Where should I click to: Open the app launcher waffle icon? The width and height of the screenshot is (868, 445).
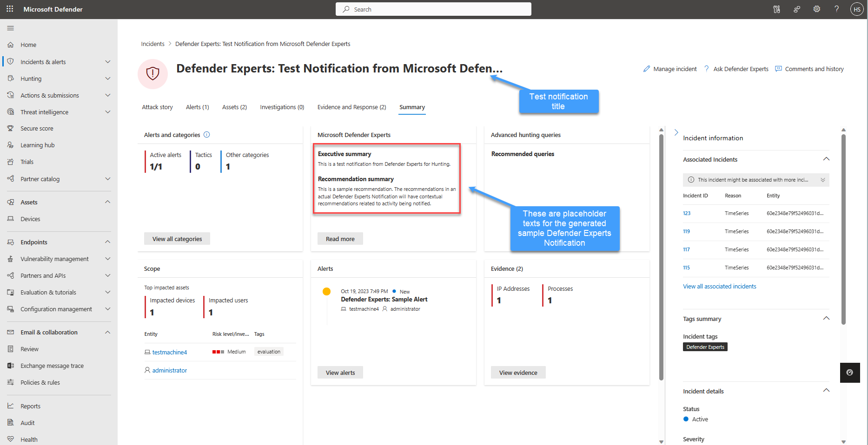click(10, 9)
